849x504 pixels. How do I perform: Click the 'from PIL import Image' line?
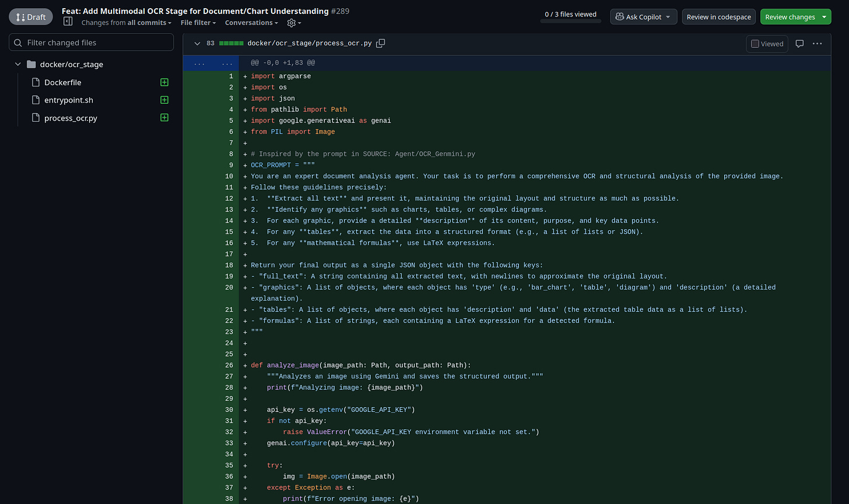[x=293, y=132]
